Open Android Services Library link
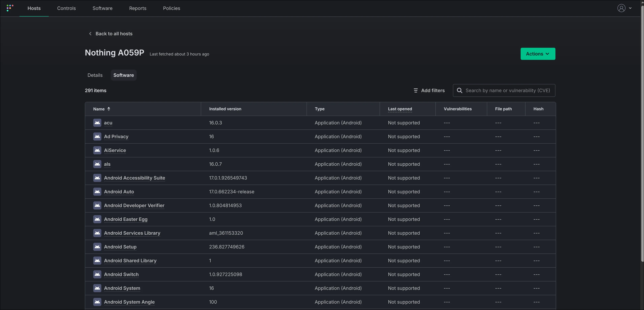Viewport: 644px width, 310px height. tap(132, 233)
